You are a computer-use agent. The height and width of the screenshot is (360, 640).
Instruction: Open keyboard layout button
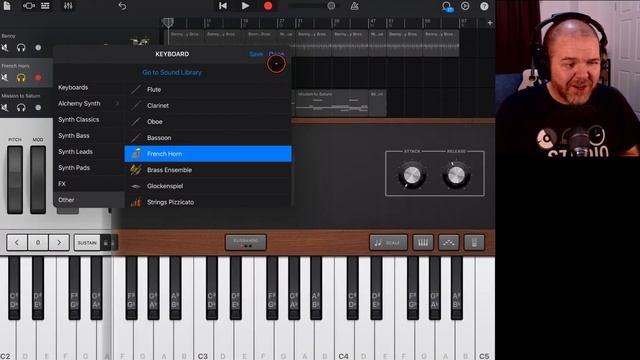[x=423, y=242]
